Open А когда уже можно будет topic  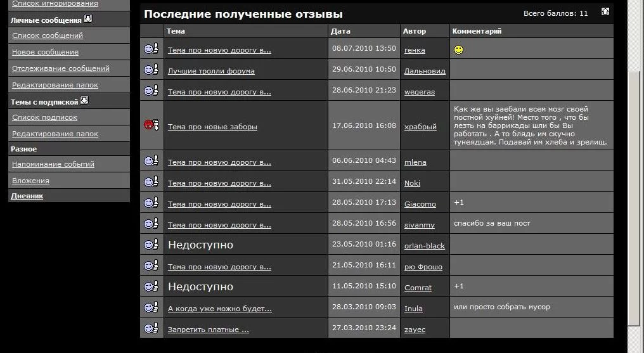click(220, 309)
